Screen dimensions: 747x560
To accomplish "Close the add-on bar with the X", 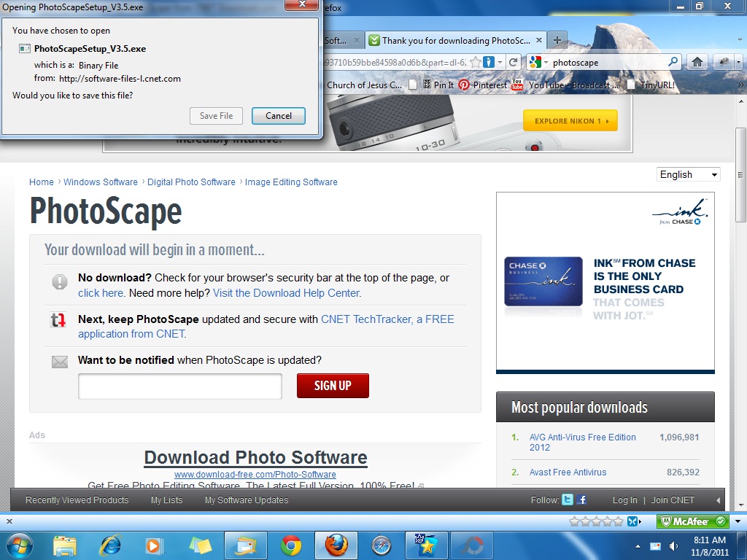I will [x=9, y=521].
